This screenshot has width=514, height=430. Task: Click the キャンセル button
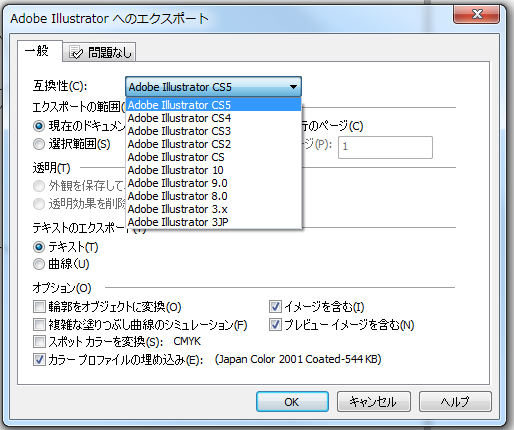(x=374, y=402)
